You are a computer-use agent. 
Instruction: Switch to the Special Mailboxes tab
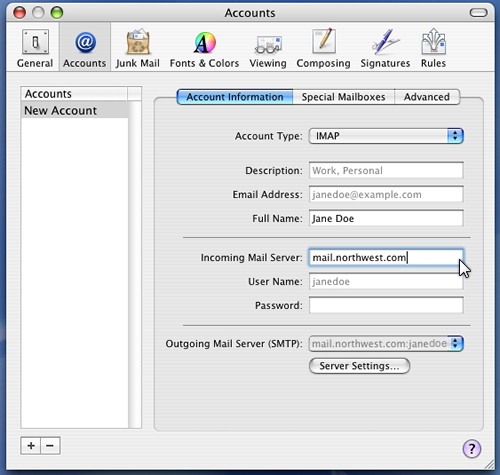(343, 97)
